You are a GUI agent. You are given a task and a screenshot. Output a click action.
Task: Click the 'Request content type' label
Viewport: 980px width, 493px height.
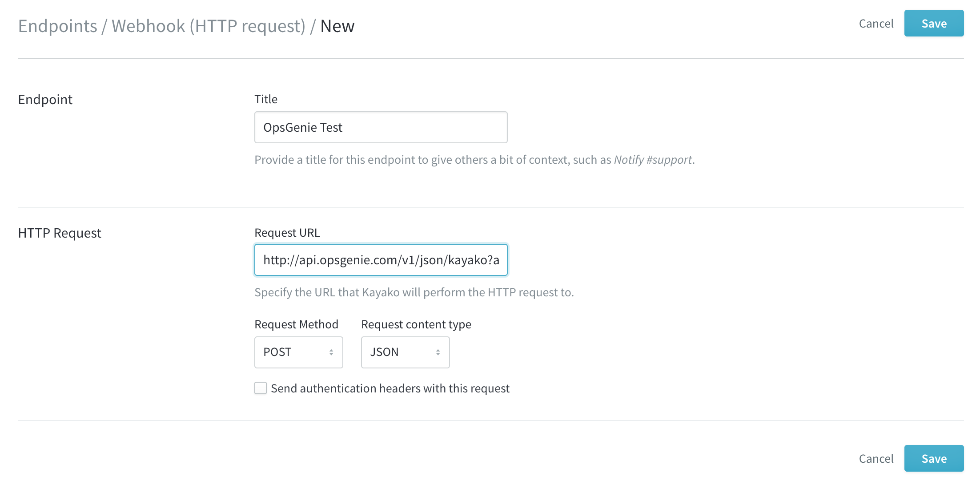pos(416,324)
